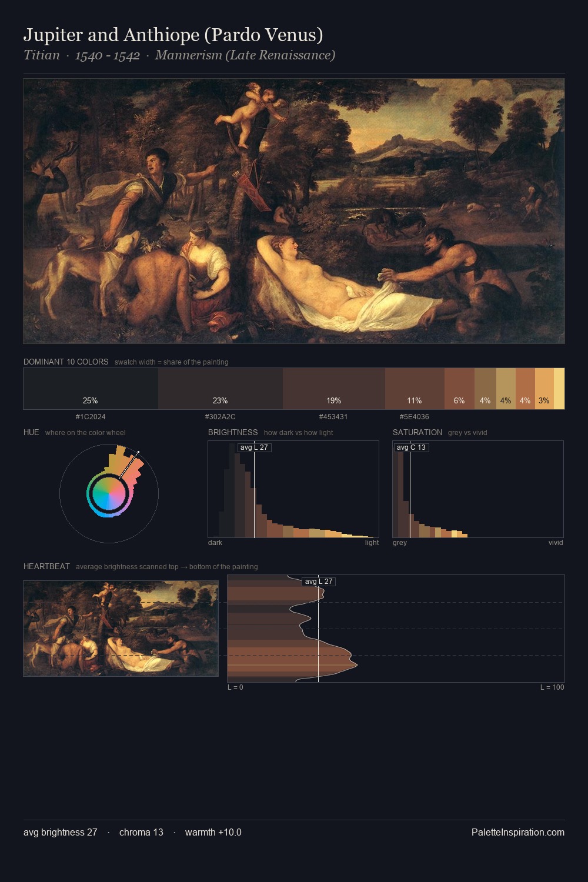This screenshot has width=588, height=882.
Task: Click the hex label #302A2C
Action: point(220,417)
